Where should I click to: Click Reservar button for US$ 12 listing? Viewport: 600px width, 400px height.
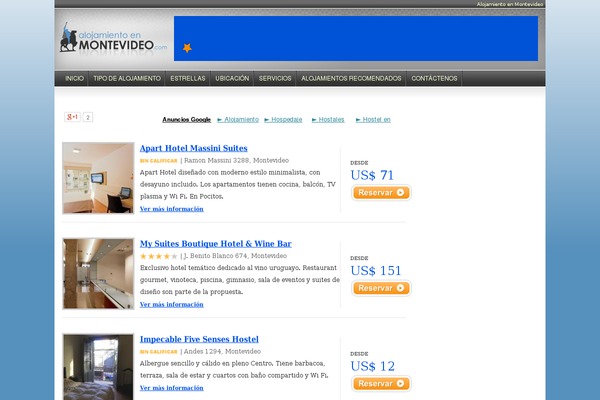point(381,384)
